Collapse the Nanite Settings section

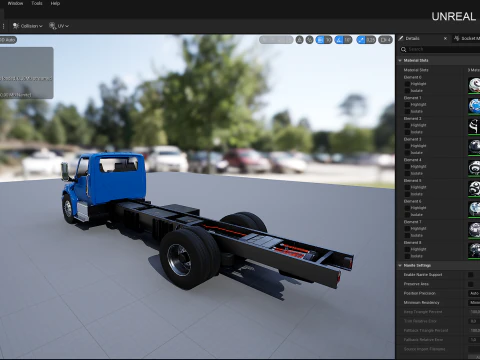(x=400, y=265)
